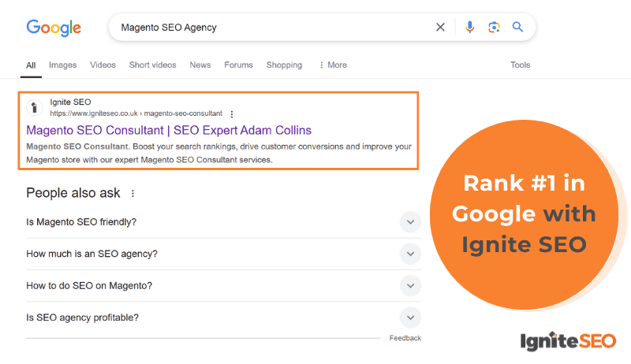The width and height of the screenshot is (631, 364).
Task: Switch to the News tab
Action: (200, 65)
